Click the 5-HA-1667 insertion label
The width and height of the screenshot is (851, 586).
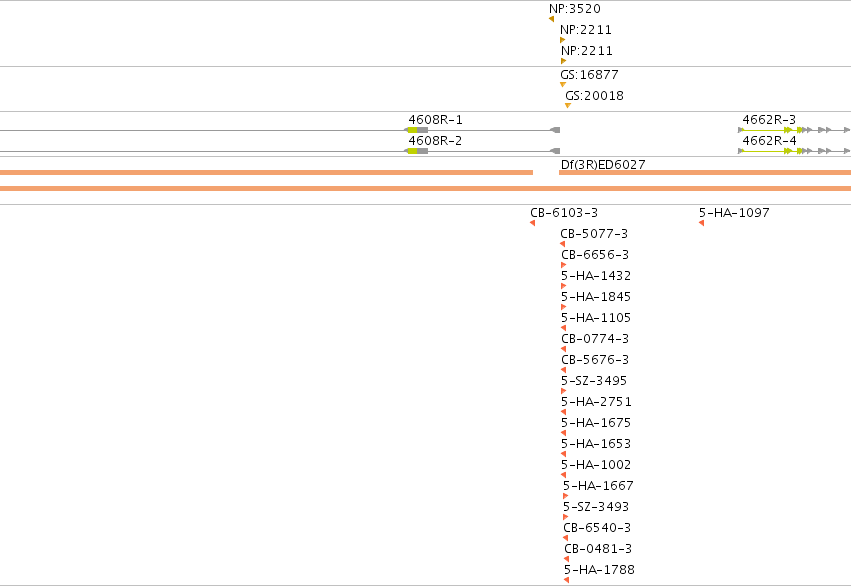click(x=598, y=486)
